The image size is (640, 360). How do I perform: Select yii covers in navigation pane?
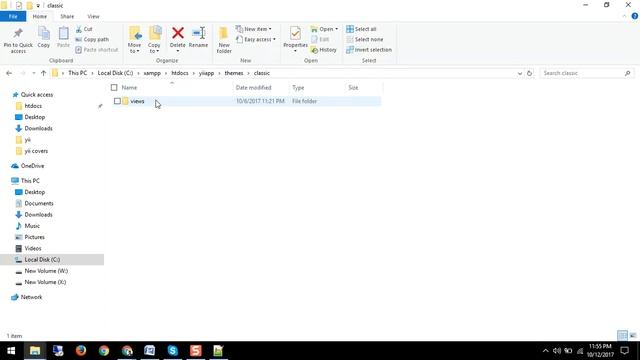[36, 151]
